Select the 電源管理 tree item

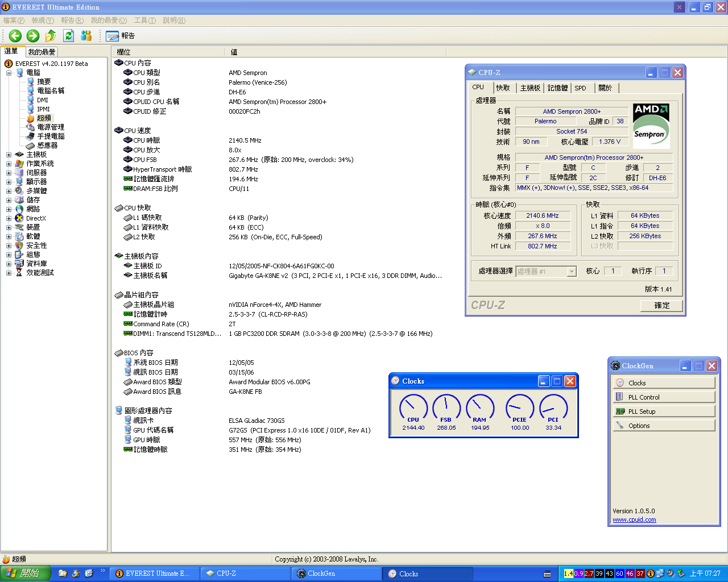[51, 127]
